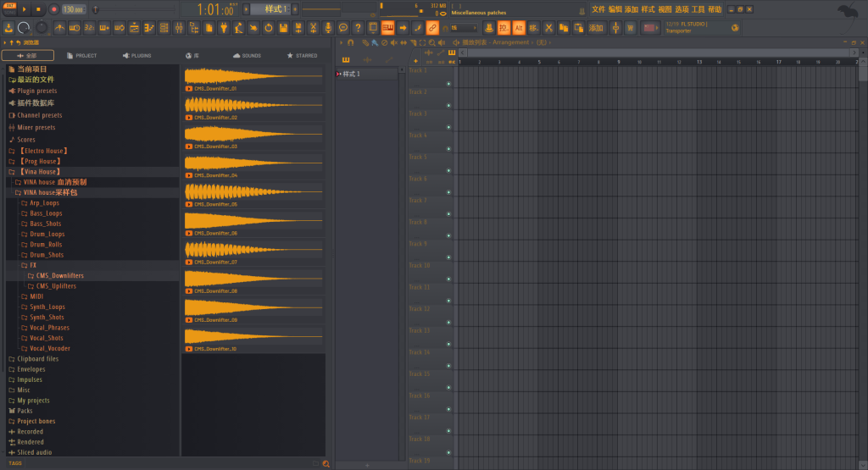The image size is (868, 470).
Task: Toggle the playlist snap magnet icon
Action: (x=350, y=42)
